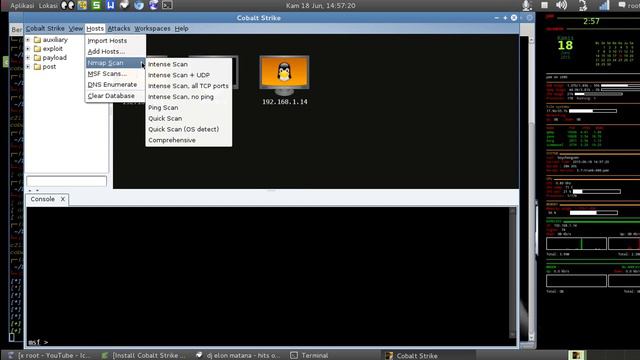Click the volume speaker tray icon

coord(562,5)
